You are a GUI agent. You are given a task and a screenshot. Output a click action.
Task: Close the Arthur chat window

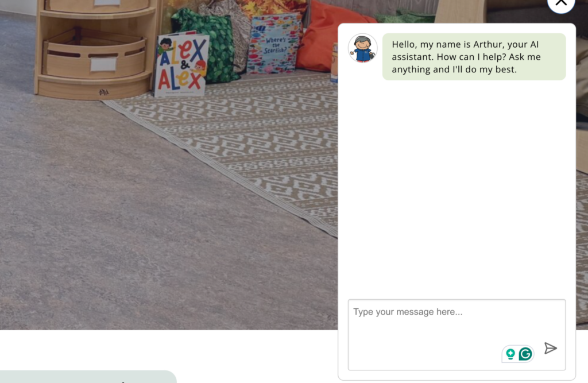(x=561, y=4)
